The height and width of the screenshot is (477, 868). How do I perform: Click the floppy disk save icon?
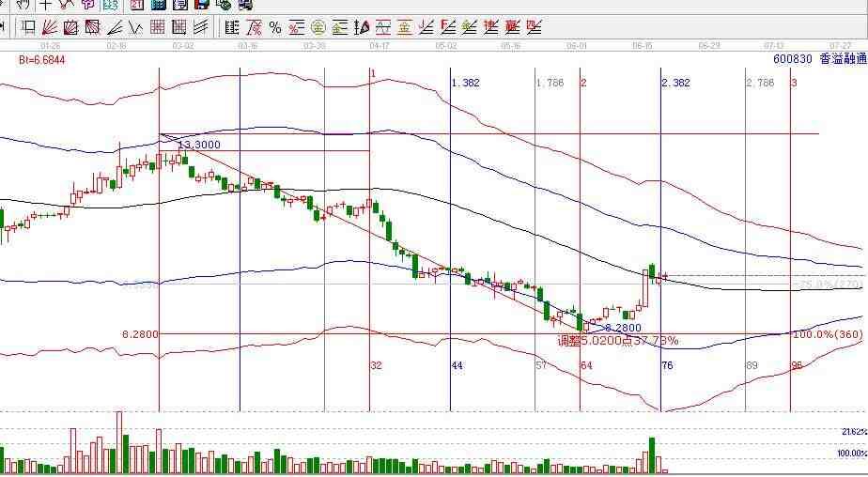click(202, 5)
